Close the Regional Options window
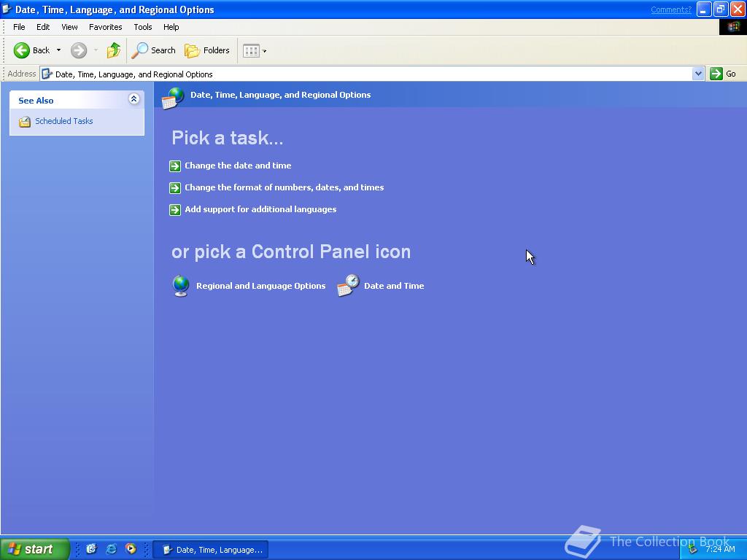747x560 pixels. 738,9
